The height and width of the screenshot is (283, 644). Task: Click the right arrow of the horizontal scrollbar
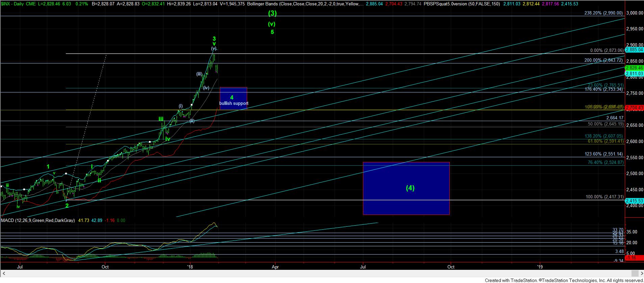pyautogui.click(x=641, y=273)
